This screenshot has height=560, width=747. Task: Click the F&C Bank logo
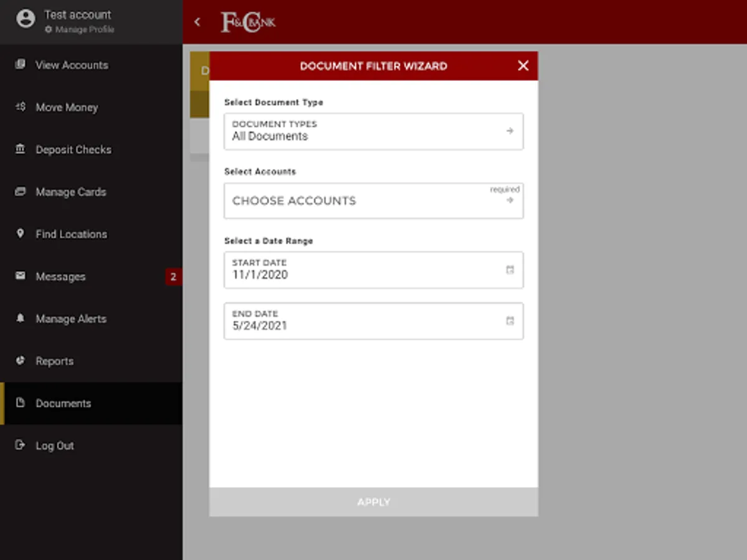point(248,22)
